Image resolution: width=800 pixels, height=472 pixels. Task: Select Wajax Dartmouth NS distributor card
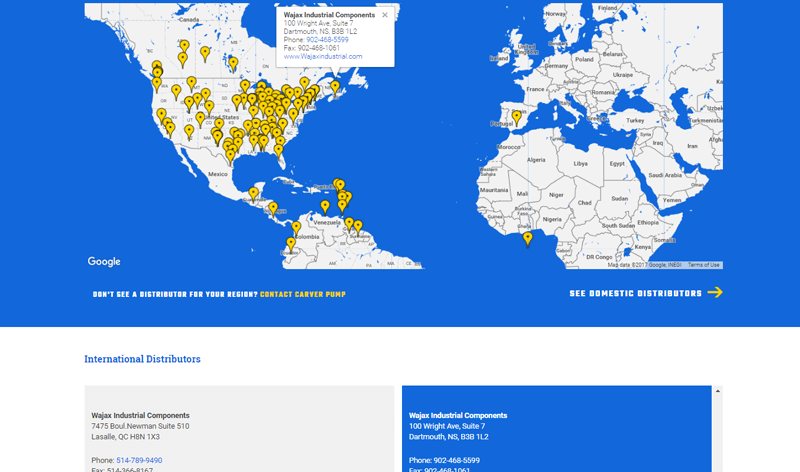[x=557, y=429]
